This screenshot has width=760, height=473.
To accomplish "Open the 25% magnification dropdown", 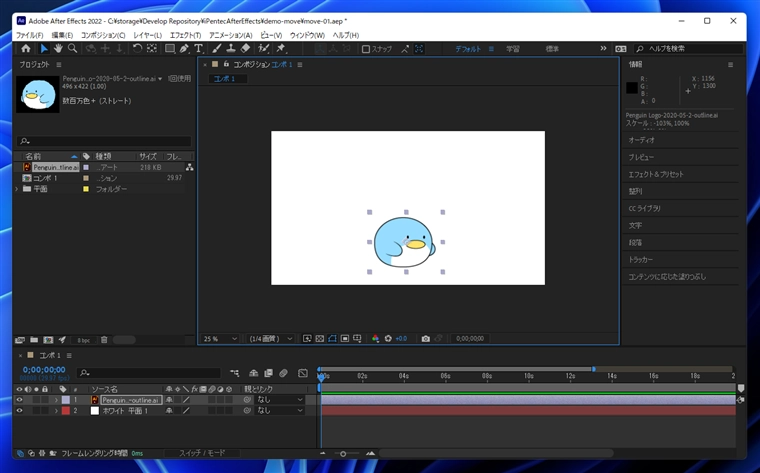I will 221,339.
